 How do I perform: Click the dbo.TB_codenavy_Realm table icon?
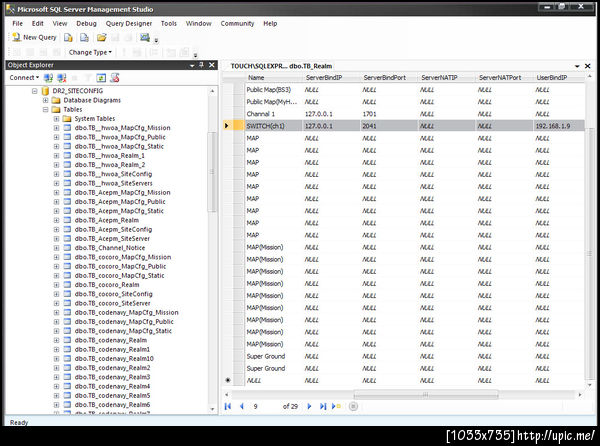pos(67,340)
